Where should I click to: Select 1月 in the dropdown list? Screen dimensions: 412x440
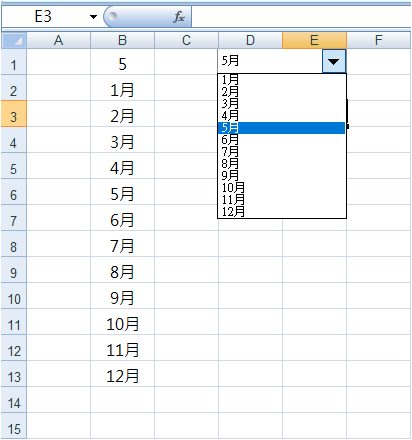coord(281,80)
